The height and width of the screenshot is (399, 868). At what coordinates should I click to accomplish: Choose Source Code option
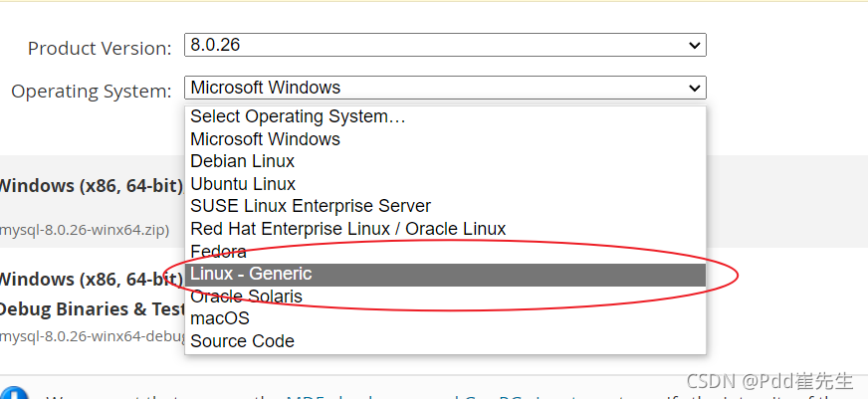point(445,341)
